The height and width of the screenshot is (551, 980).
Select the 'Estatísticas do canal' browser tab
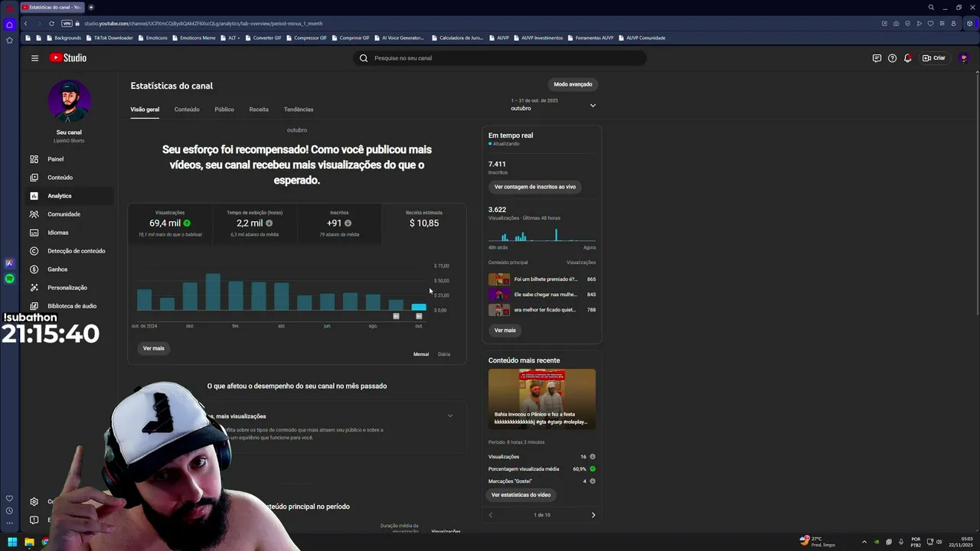point(52,7)
